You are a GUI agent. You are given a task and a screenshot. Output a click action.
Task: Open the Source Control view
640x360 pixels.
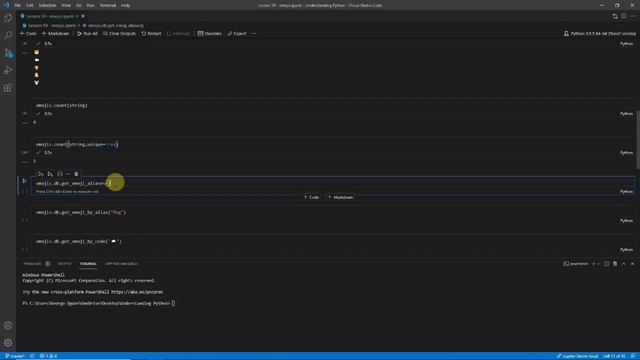click(8, 53)
